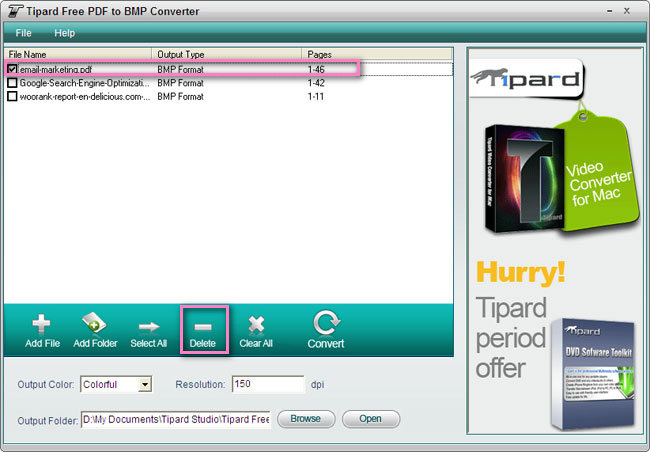Click BMP Format in the woorank-report row
650x452 pixels.
coord(180,97)
